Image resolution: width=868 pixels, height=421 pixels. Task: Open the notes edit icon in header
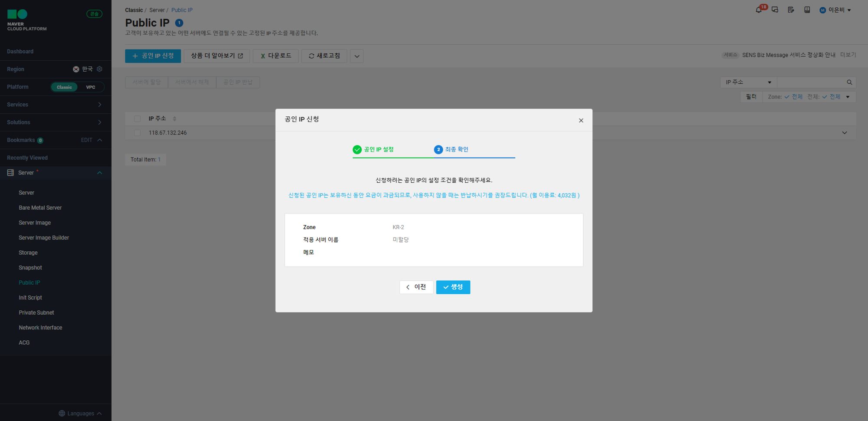(791, 10)
